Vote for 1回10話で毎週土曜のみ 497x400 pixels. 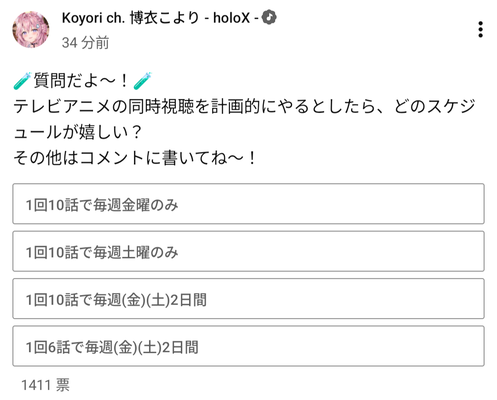click(248, 251)
